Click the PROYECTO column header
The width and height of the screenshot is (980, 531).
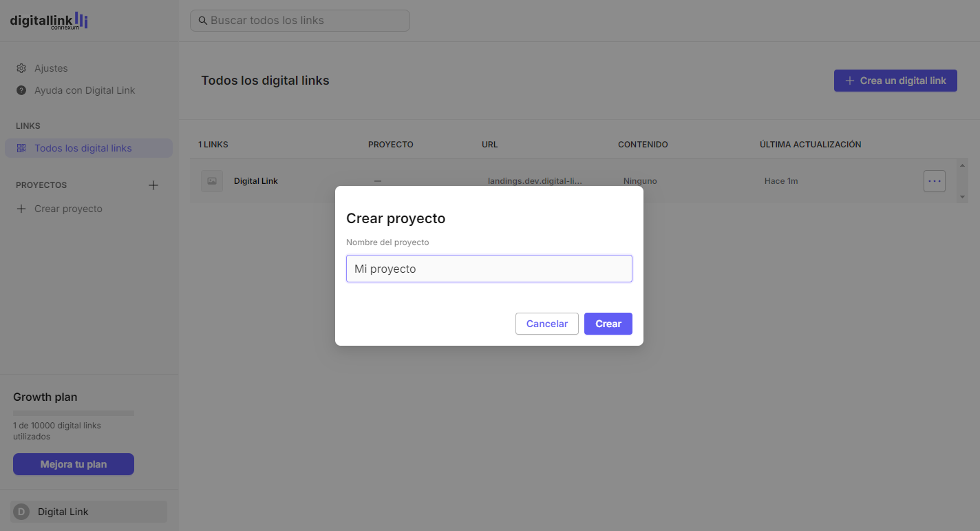[391, 145]
